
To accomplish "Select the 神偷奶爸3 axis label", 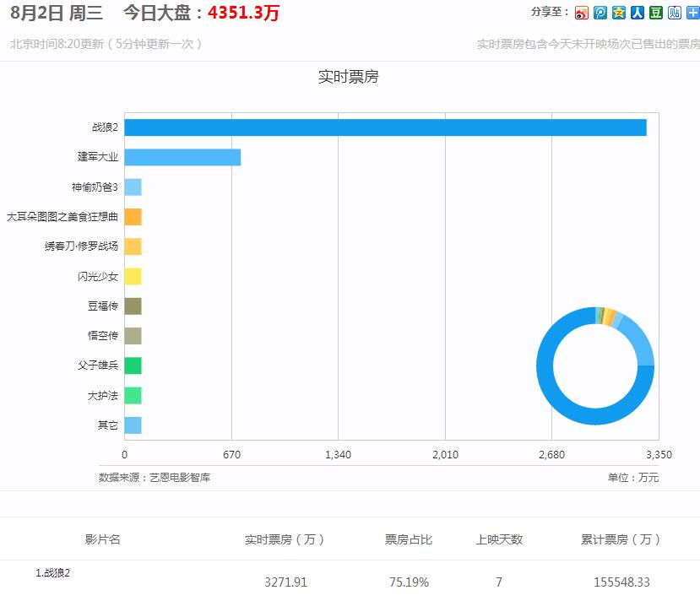I will click(95, 187).
